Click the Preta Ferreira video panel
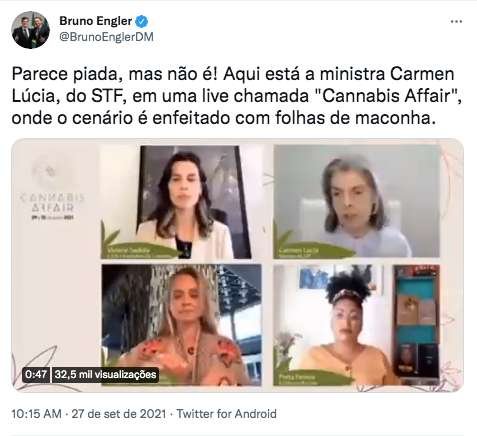477x436 pixels. click(x=356, y=325)
